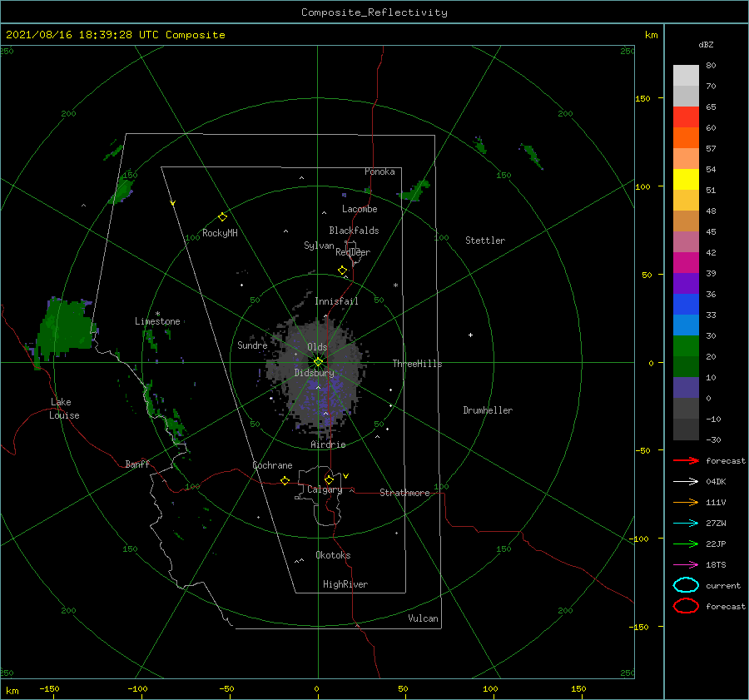The image size is (749, 700).
Task: Click the green 22JP arrow icon
Action: tap(686, 544)
